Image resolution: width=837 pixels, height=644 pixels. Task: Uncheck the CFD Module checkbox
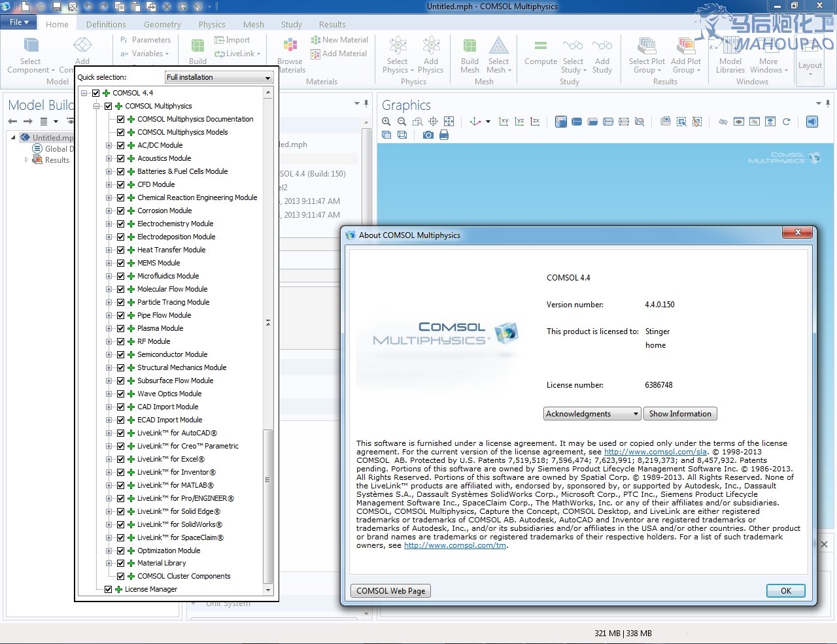pos(121,184)
